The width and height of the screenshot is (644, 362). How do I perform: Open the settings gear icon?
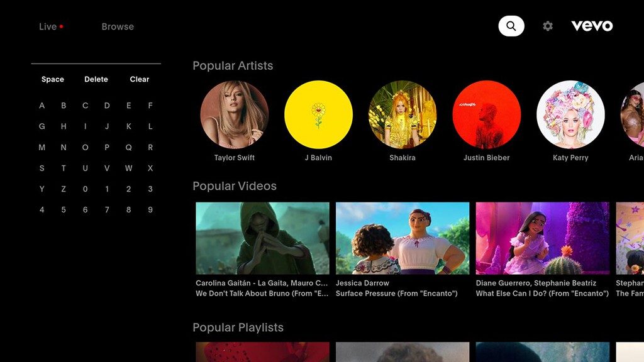(547, 26)
